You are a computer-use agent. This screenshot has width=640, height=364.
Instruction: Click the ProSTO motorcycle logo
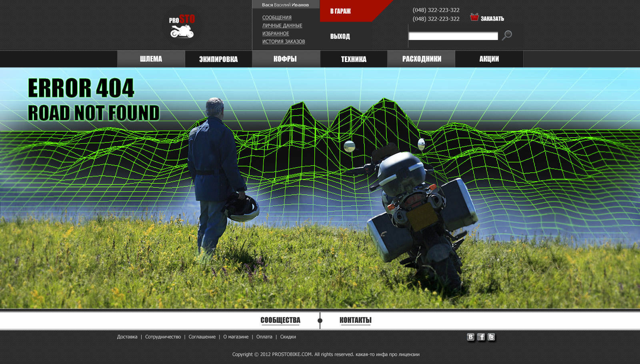click(x=182, y=26)
